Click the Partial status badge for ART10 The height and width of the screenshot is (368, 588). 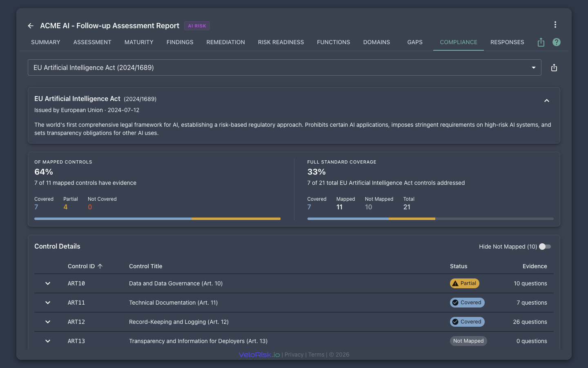pos(465,283)
